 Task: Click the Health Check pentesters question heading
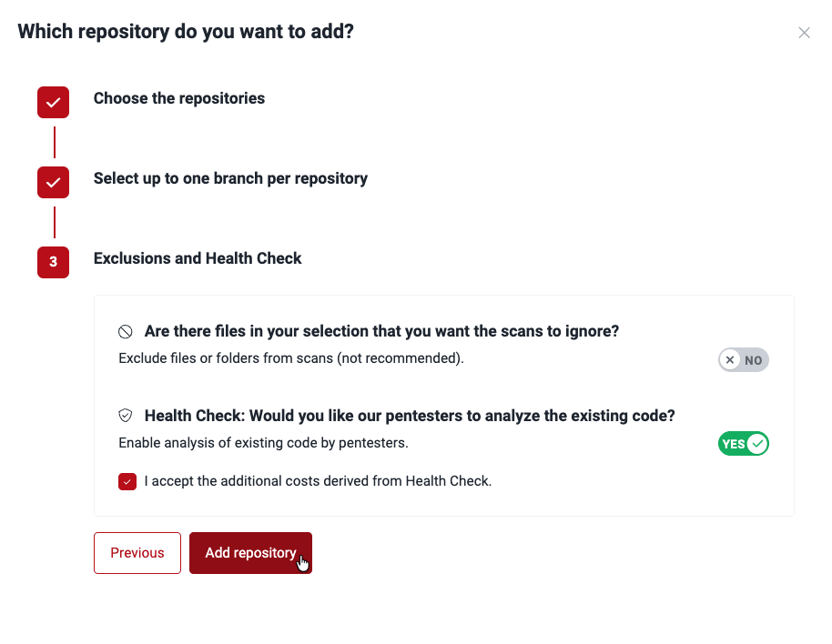click(x=409, y=416)
